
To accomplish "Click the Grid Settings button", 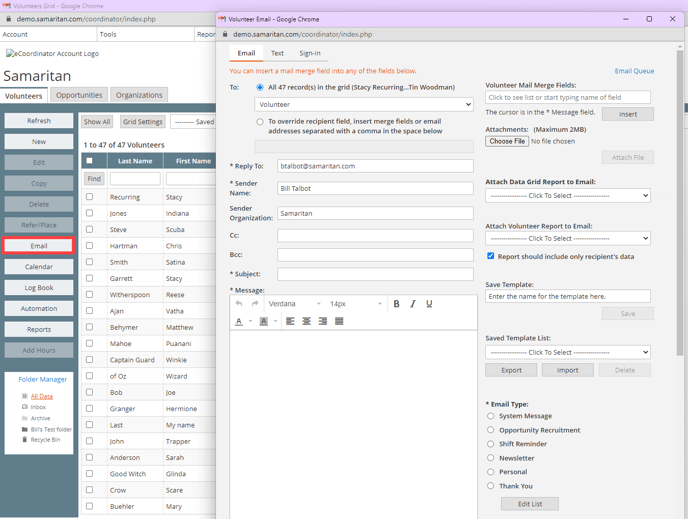I will pyautogui.click(x=143, y=122).
